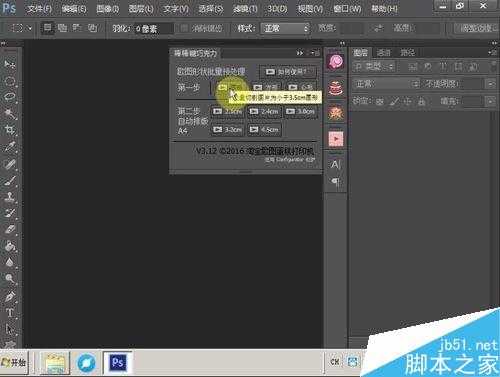The image size is (500, 377).
Task: Open the pink circular plugin panel icon
Action: click(x=336, y=62)
